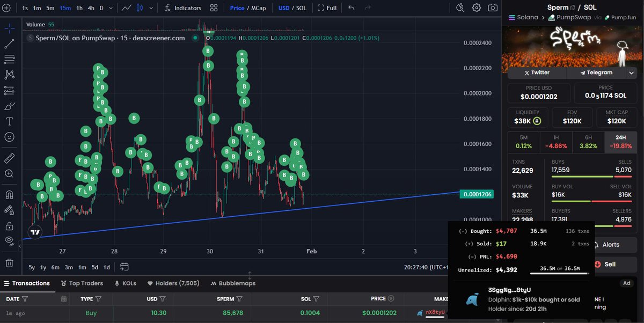Screen dimensions: 644x323
Task: Open the SPERM column filter
Action: (x=240, y=299)
